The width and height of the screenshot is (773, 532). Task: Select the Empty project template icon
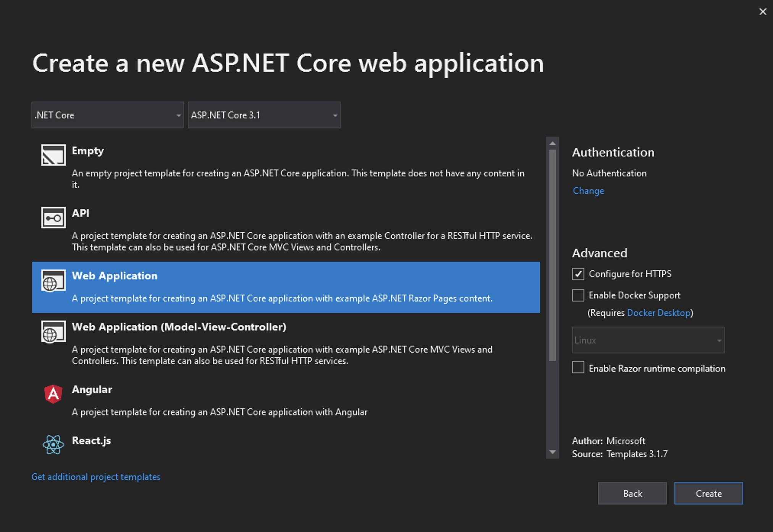point(53,155)
